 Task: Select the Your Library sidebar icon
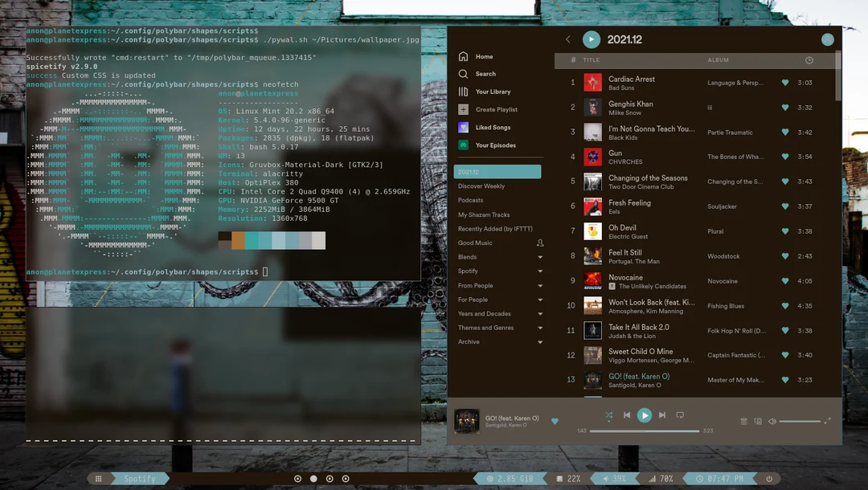[463, 91]
